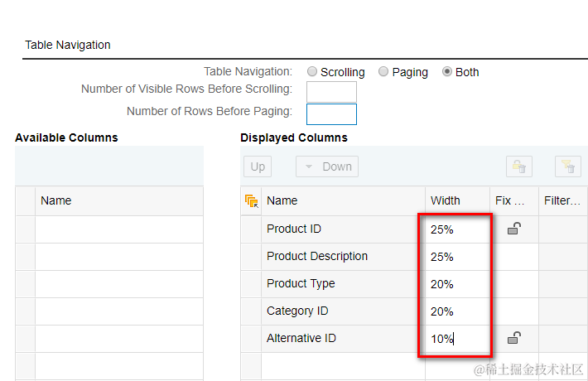Click the Fix column header

(x=509, y=200)
